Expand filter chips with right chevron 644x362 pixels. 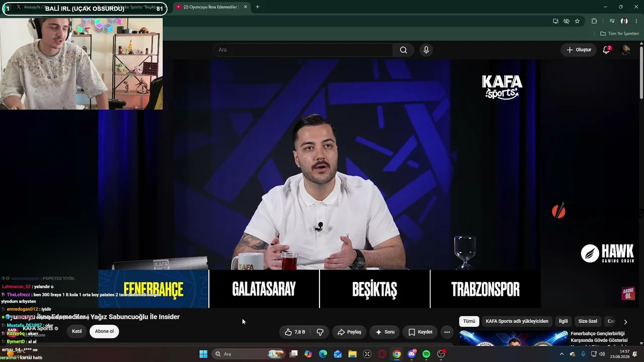coord(625,322)
